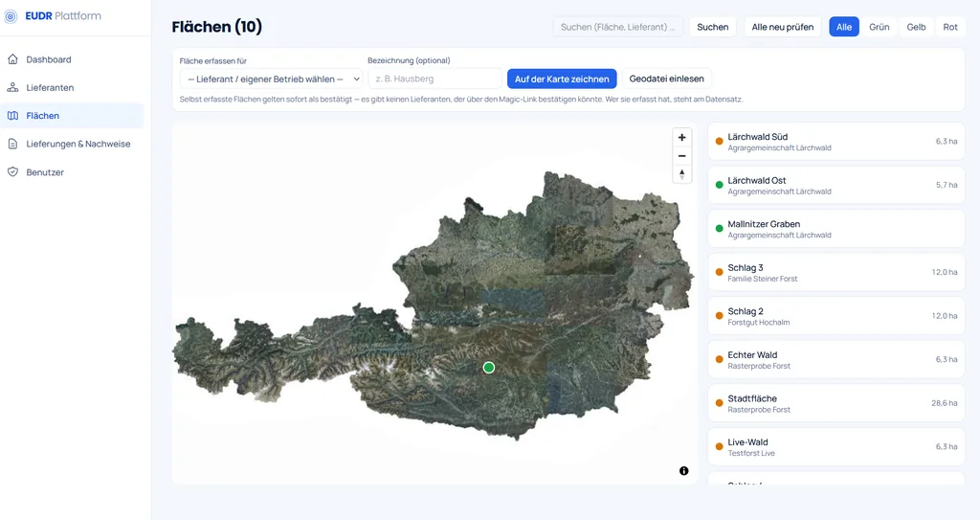The width and height of the screenshot is (980, 520).
Task: Click the Flächen map icon
Action: (12, 116)
